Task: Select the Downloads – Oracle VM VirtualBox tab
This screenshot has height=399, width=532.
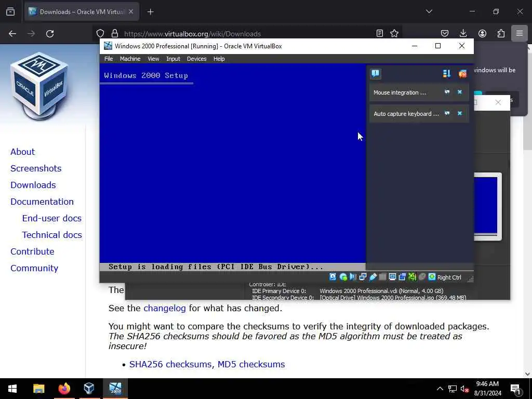Action: pos(82,12)
